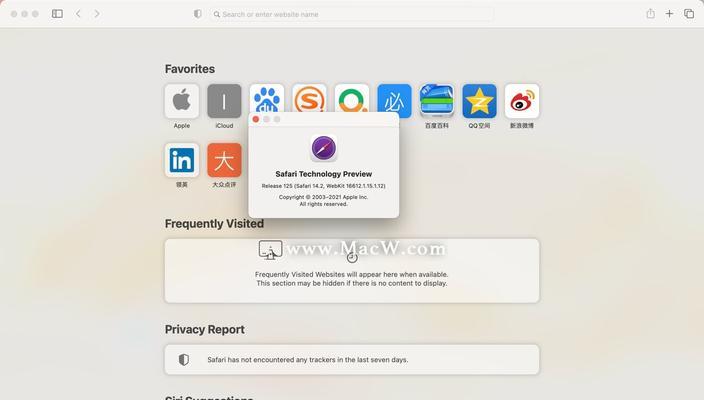The width and height of the screenshot is (704, 400).
Task: Open the privacy shield in toolbar
Action: (x=198, y=14)
